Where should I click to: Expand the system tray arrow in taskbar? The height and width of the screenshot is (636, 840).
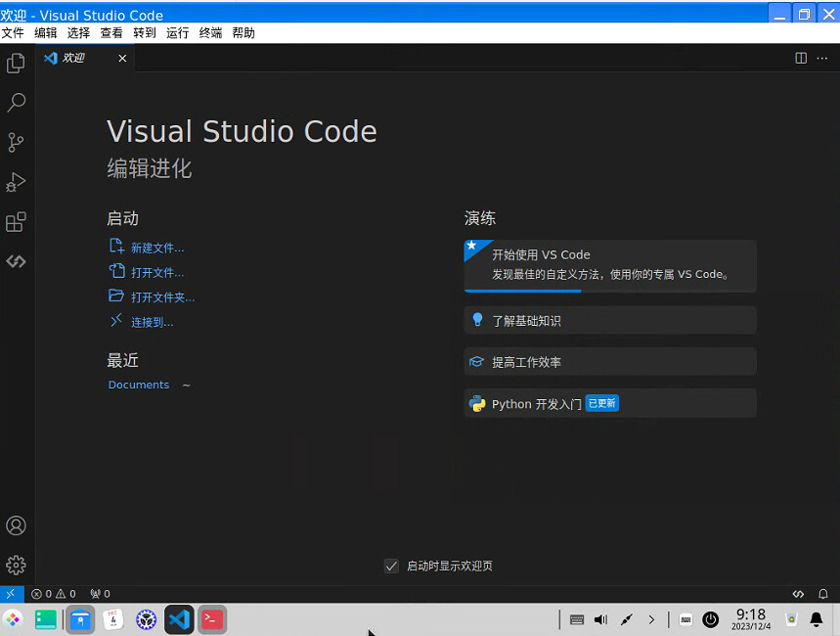point(651,619)
